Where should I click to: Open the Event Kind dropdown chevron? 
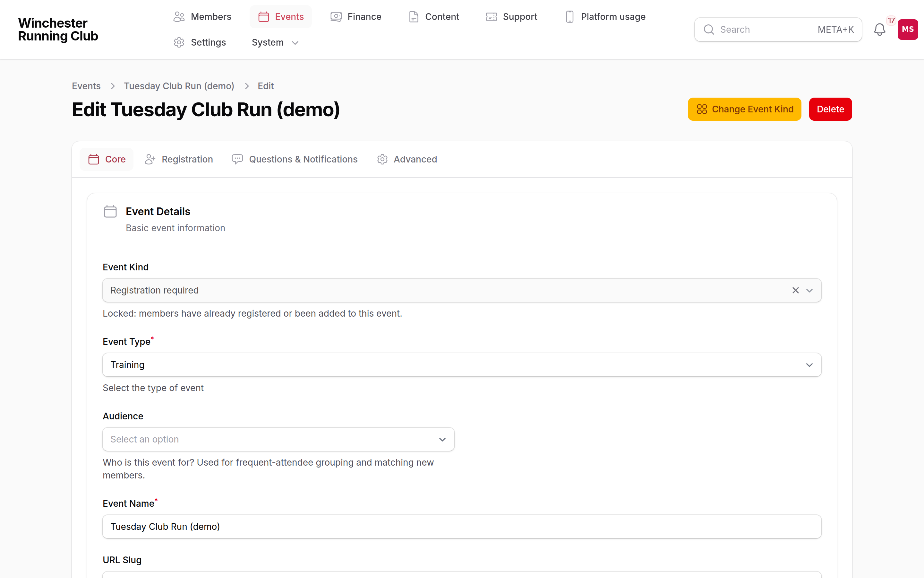[809, 291]
